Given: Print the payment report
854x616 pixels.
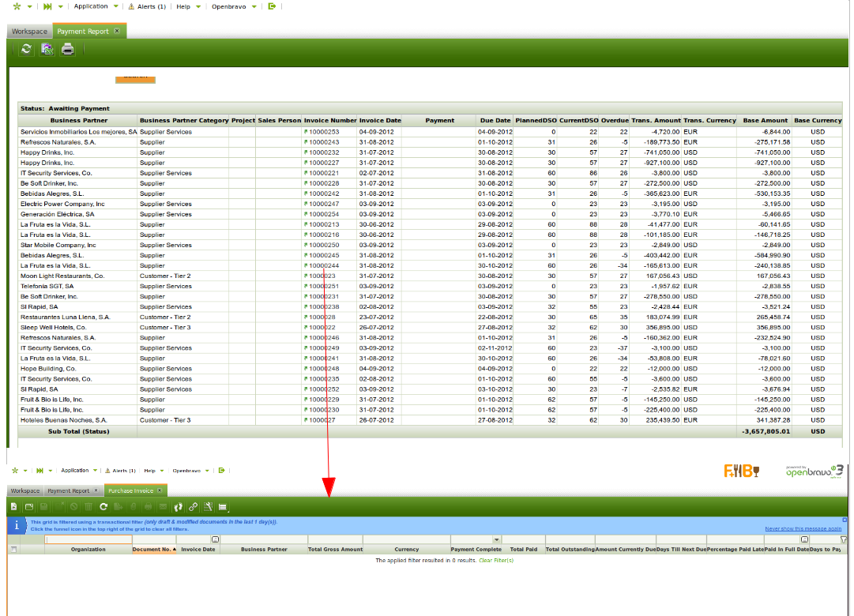Looking at the screenshot, I should click(x=68, y=49).
